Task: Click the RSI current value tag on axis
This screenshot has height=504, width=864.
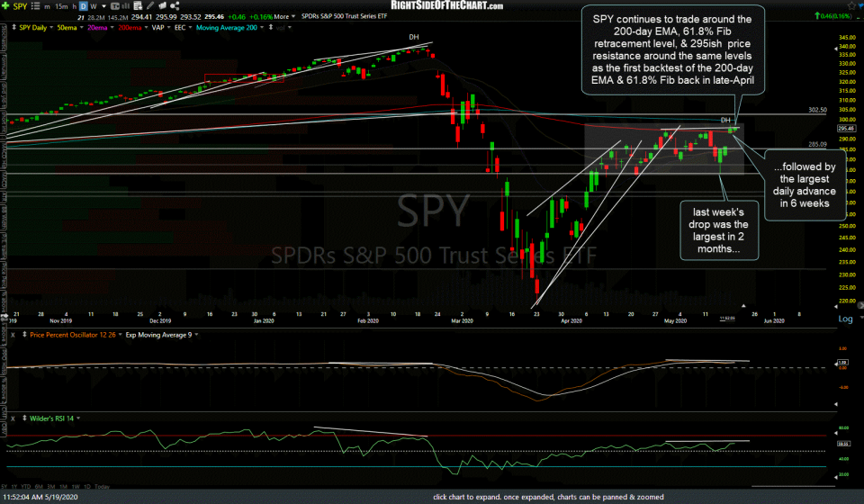Action: (x=843, y=443)
